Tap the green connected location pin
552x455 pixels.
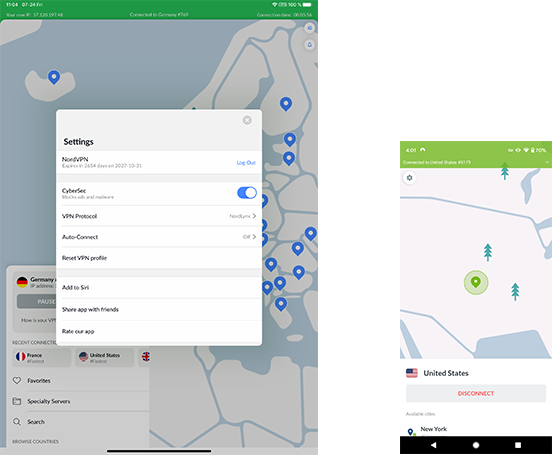click(x=476, y=282)
